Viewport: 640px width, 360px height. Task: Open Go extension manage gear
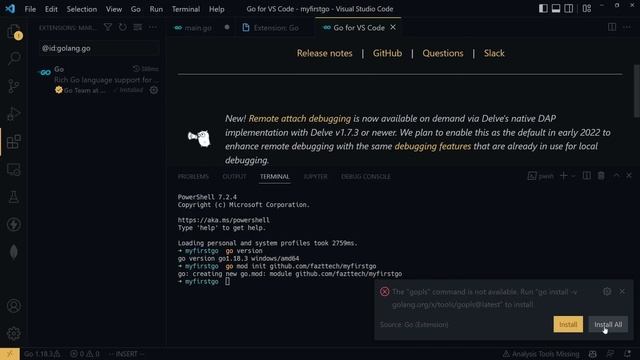coord(154,90)
